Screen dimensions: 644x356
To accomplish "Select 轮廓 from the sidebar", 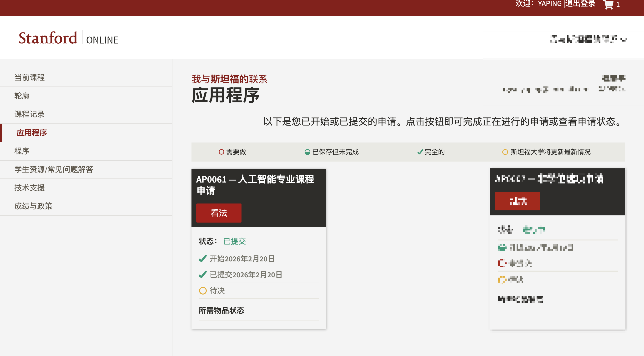I will (x=86, y=96).
